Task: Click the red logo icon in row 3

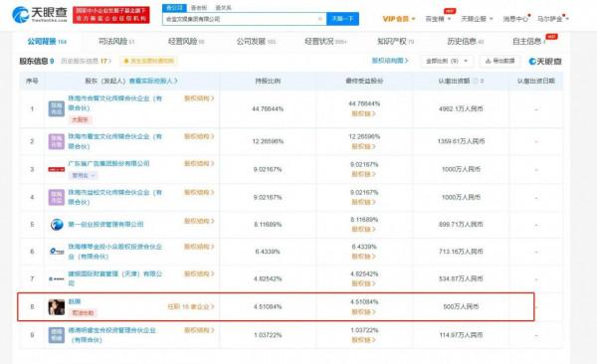Action: pyautogui.click(x=57, y=169)
